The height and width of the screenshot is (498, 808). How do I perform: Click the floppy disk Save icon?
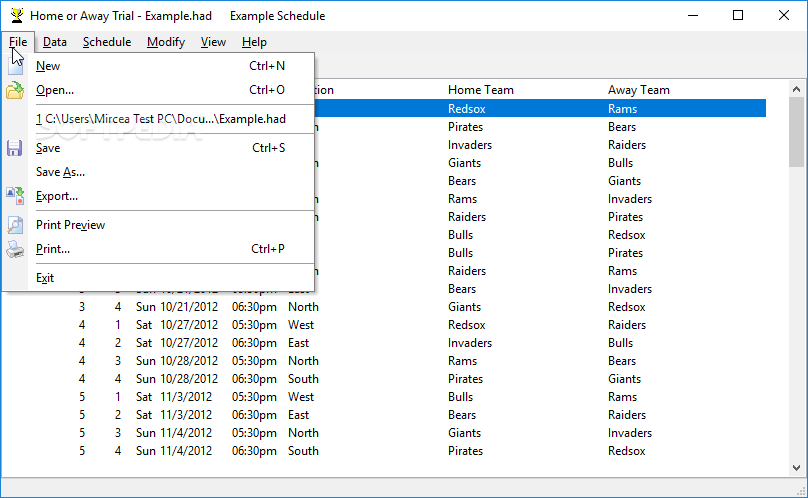click(14, 148)
